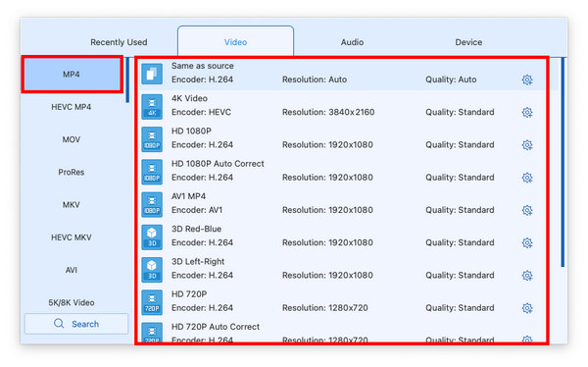This screenshot has height=367, width=588.
Task: Click the 4K Video format icon
Action: (x=152, y=107)
